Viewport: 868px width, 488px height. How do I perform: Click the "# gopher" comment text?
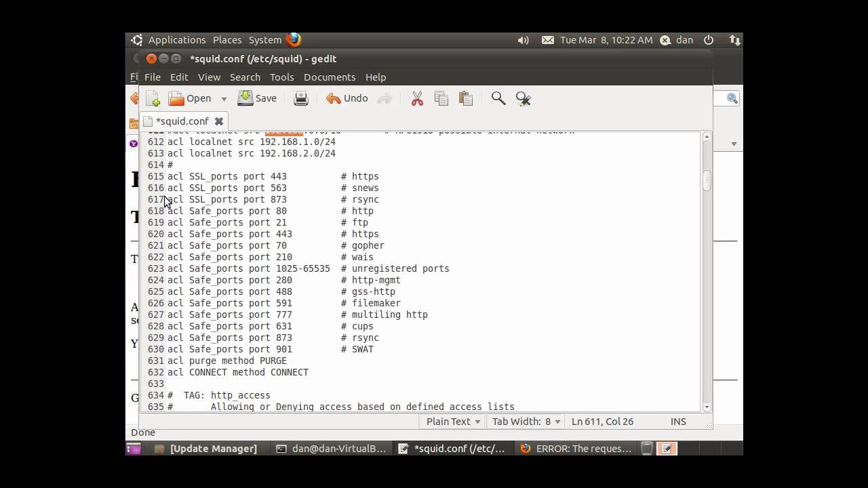coord(363,245)
